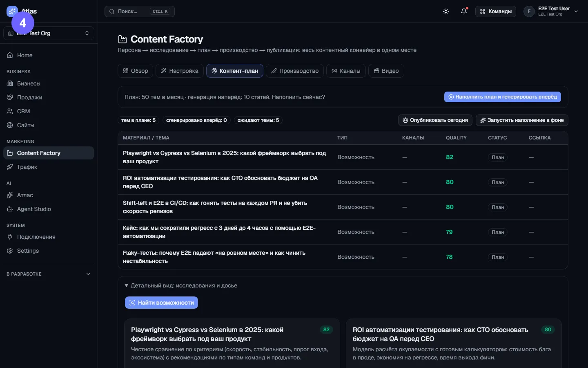Viewport: 588px width, 368px height.
Task: Open the Playwright vs Cypress detail card
Action: (x=232, y=343)
